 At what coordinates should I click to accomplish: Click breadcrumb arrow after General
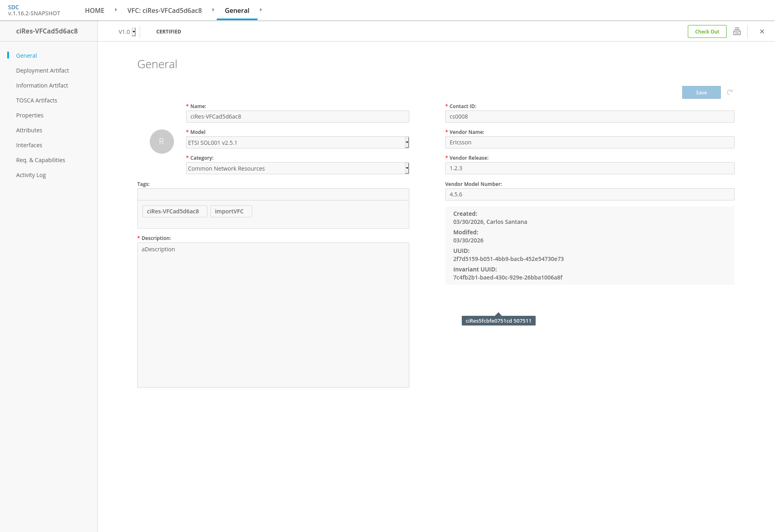coord(261,10)
